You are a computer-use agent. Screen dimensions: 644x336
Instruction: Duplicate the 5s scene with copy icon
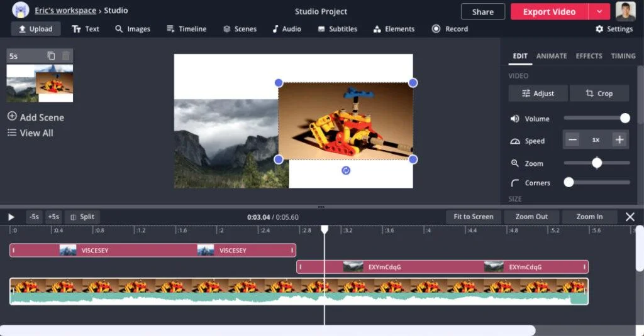51,56
